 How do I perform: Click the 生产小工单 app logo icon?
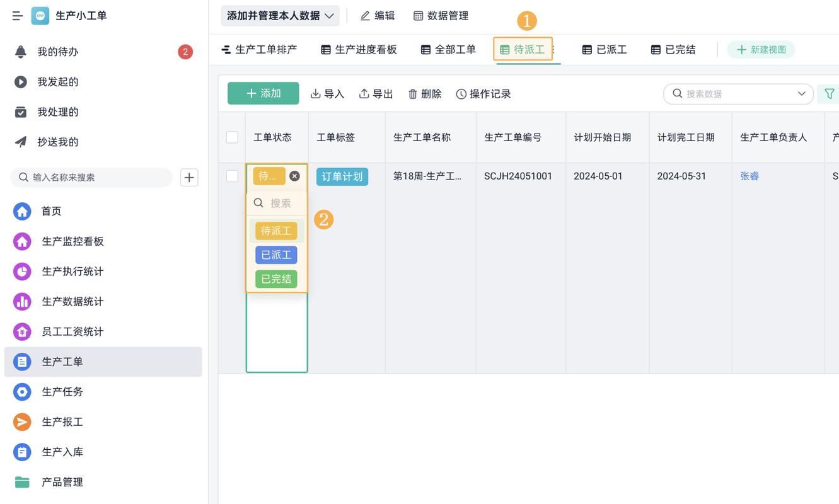pos(40,16)
